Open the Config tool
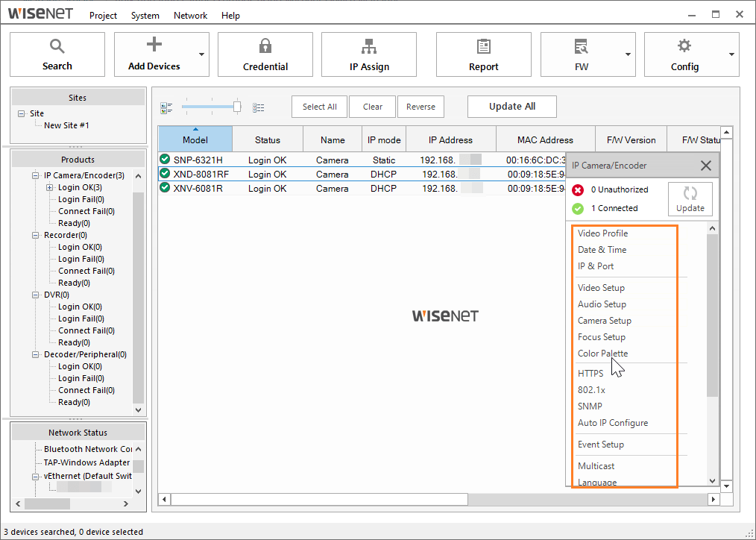Image resolution: width=756 pixels, height=540 pixels. coord(684,54)
